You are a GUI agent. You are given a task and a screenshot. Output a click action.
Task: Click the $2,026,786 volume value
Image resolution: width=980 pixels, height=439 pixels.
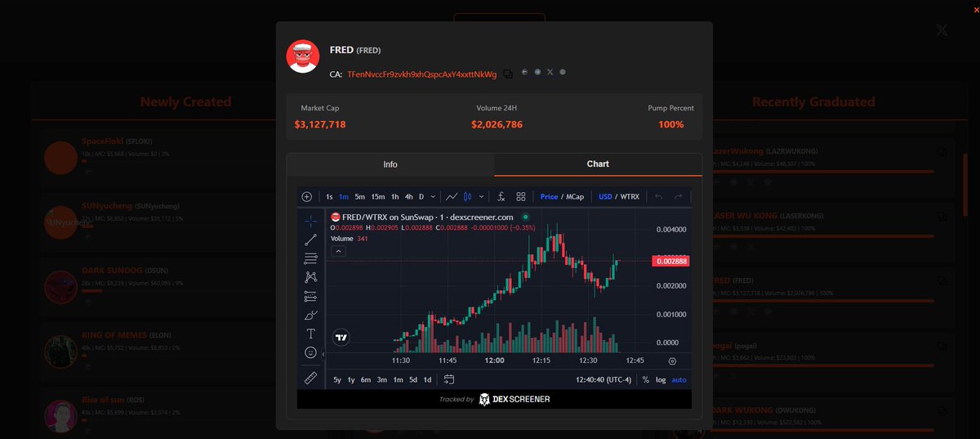click(x=497, y=124)
